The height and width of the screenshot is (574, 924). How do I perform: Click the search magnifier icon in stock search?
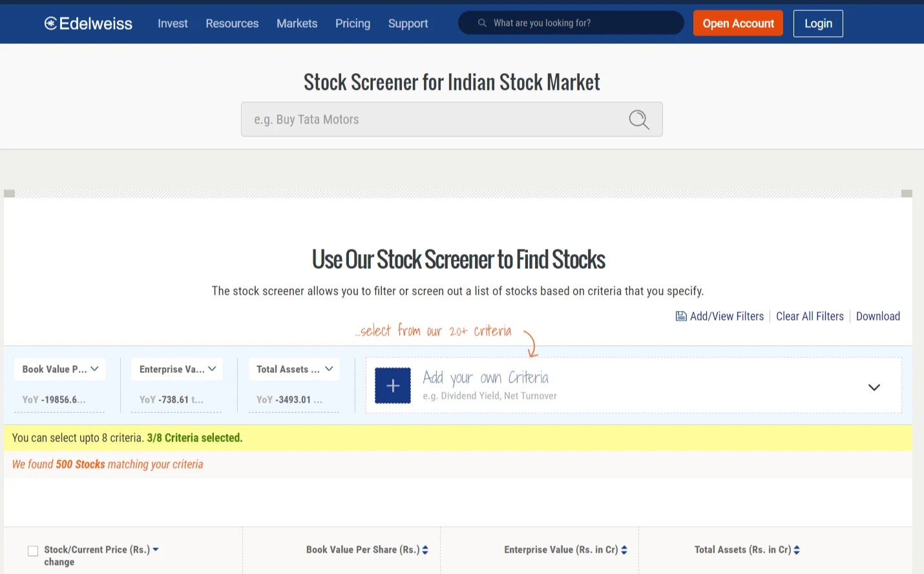click(x=638, y=119)
